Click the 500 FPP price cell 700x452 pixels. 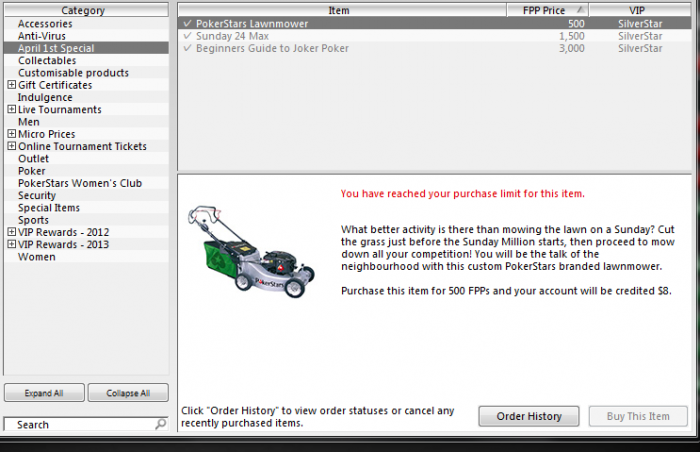tap(576, 24)
